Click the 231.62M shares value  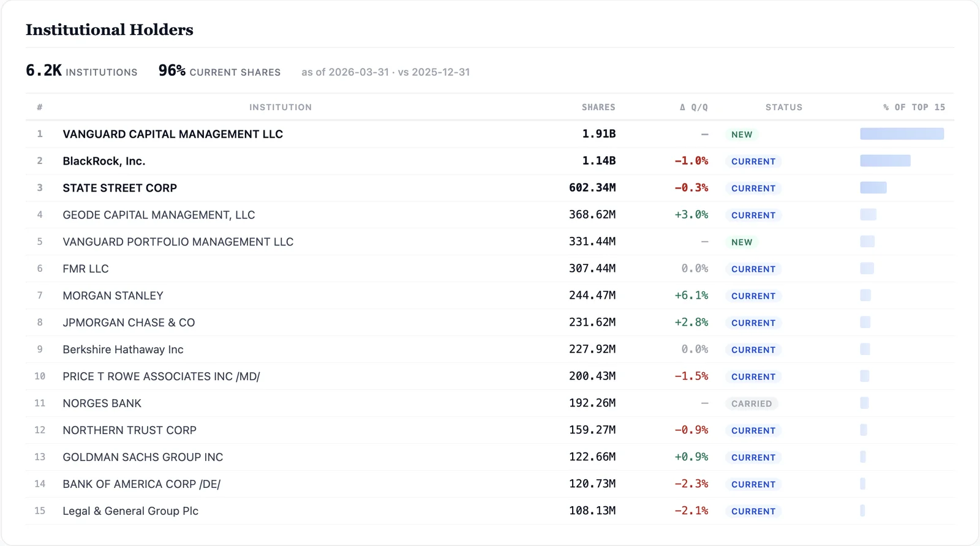592,323
